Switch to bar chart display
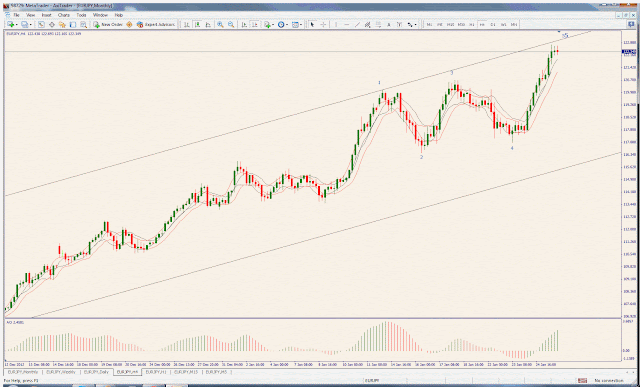 pyautogui.click(x=186, y=24)
